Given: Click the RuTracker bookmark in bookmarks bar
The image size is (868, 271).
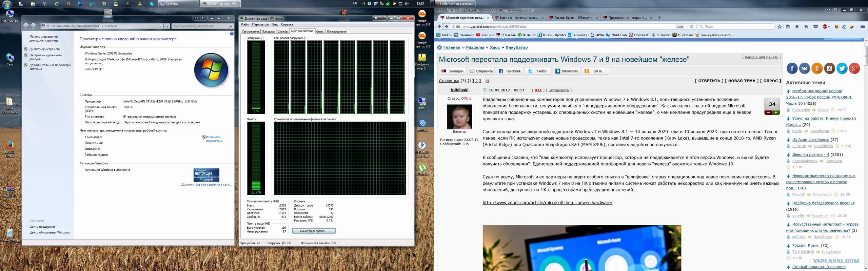Looking at the screenshot, I should [x=660, y=35].
